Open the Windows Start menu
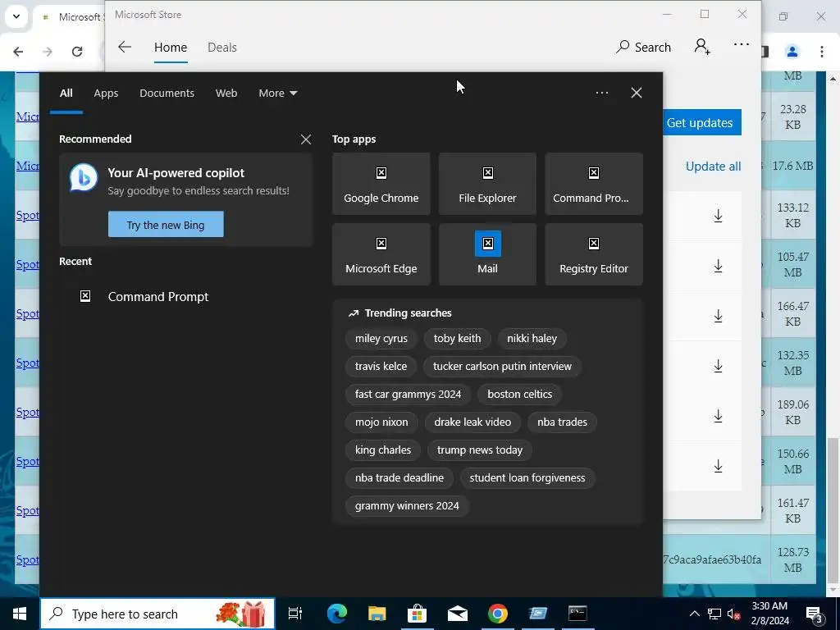Screen dimensions: 840x630 click(x=20, y=614)
